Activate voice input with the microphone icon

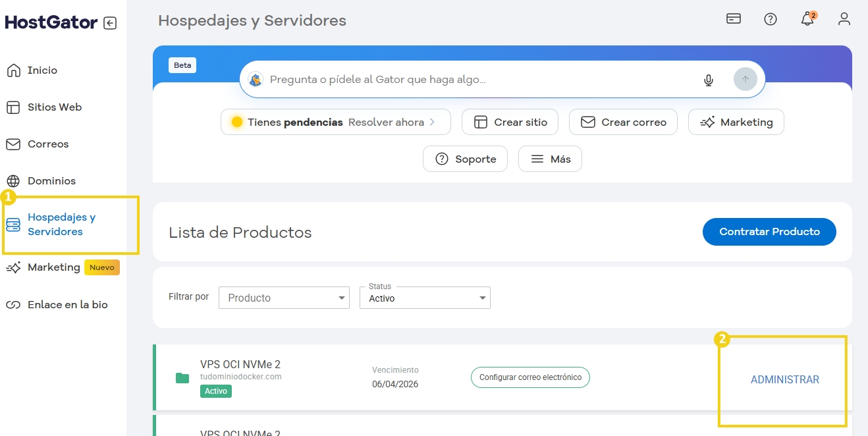708,79
